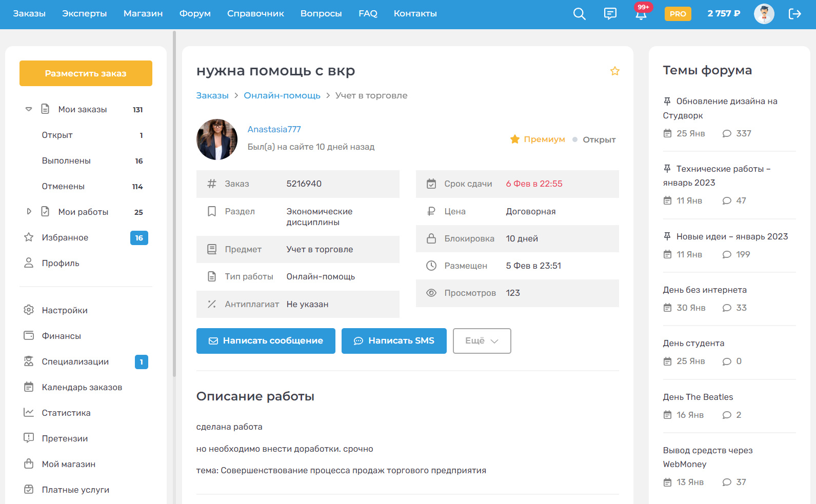Screen dimensions: 816x504
Task: Open Settings in the sidebar
Action: pyautogui.click(x=65, y=310)
